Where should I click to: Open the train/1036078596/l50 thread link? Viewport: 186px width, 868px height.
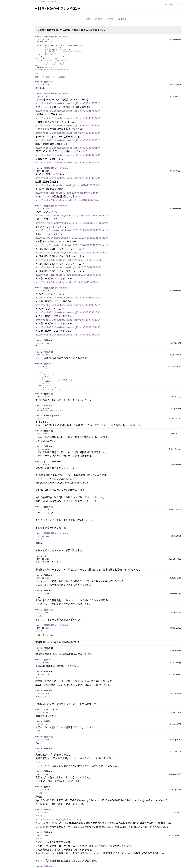pyautogui.click(x=69, y=267)
